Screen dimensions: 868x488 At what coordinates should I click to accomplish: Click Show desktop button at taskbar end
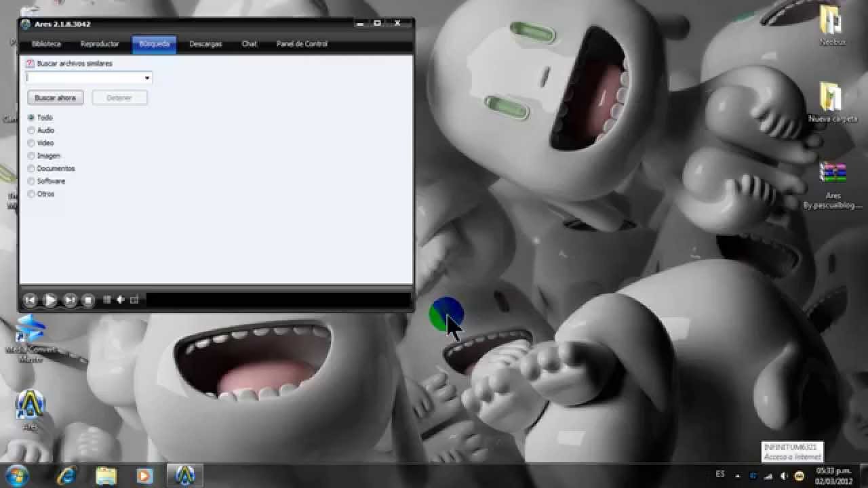863,476
